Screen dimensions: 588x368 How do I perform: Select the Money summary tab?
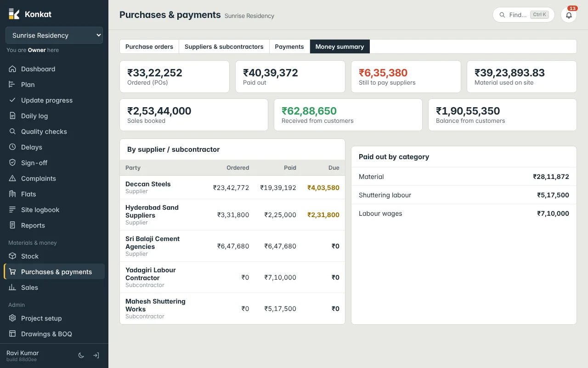(x=339, y=46)
